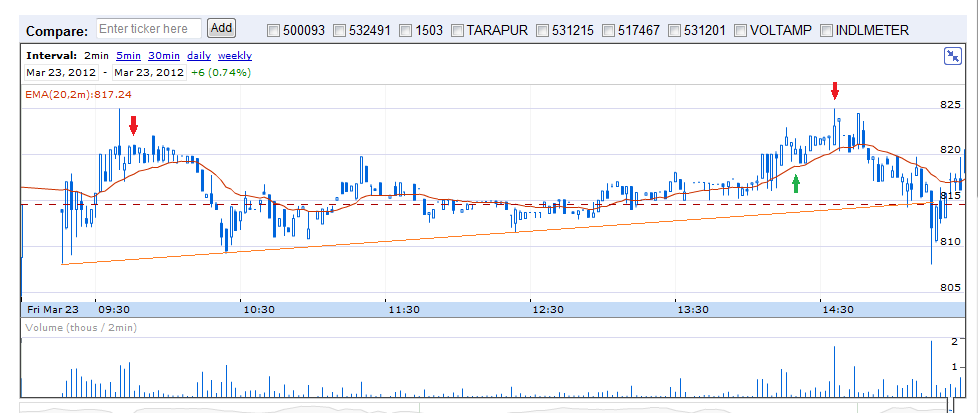Check the VOLTAMP compare checkbox

tap(740, 30)
